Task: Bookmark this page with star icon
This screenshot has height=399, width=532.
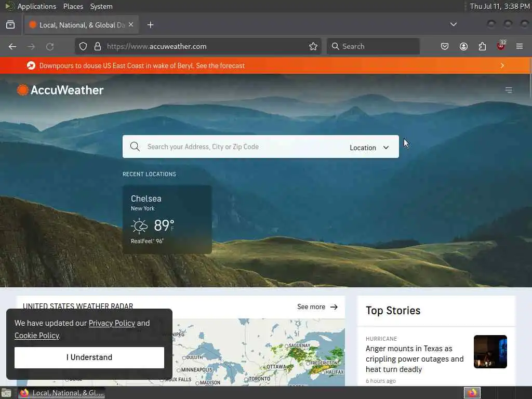Action: point(313,46)
